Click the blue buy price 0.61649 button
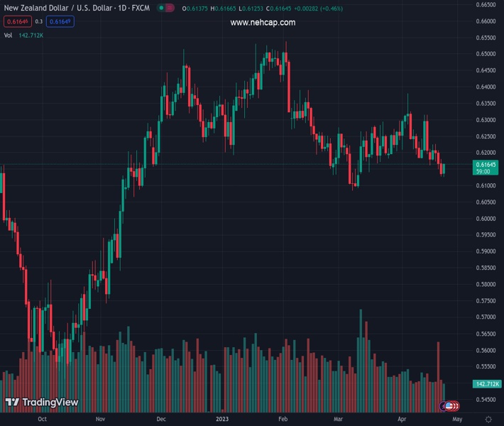 [x=60, y=21]
